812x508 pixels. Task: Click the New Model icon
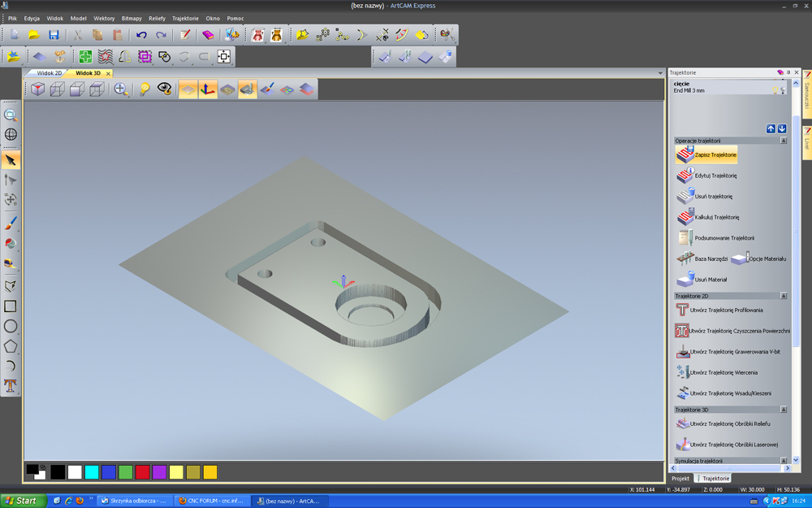pos(15,35)
